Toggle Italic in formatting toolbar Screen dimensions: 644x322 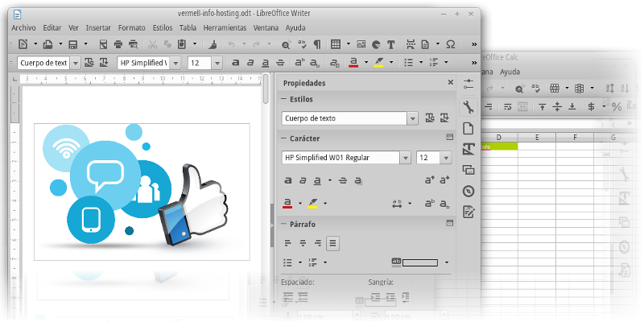pyautogui.click(x=250, y=63)
